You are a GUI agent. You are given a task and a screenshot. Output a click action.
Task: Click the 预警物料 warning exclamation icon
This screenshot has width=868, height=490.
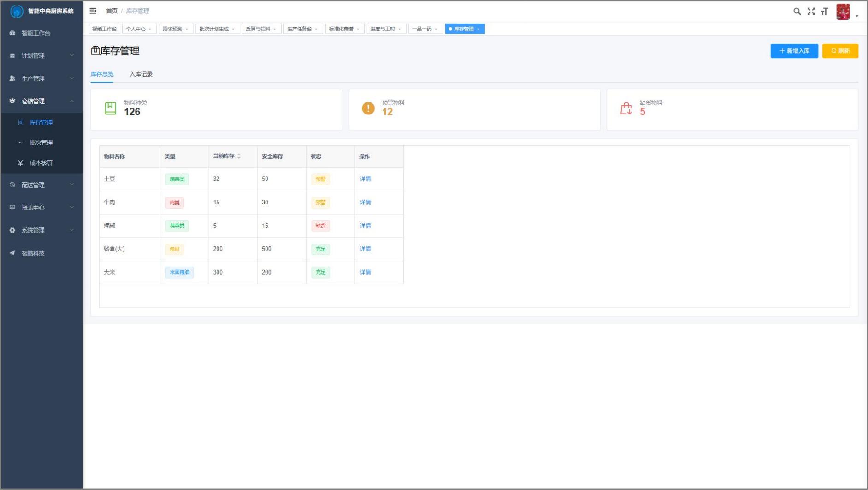[368, 108]
